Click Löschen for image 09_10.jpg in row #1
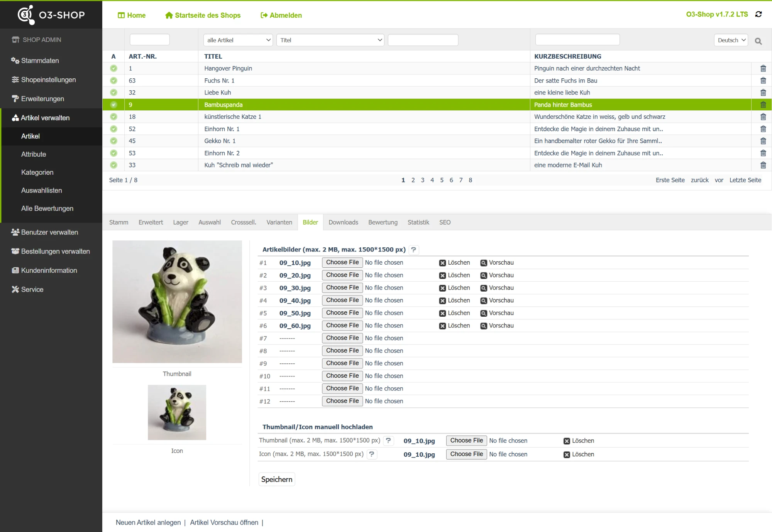Viewport: 772px width, 532px height. 455,263
